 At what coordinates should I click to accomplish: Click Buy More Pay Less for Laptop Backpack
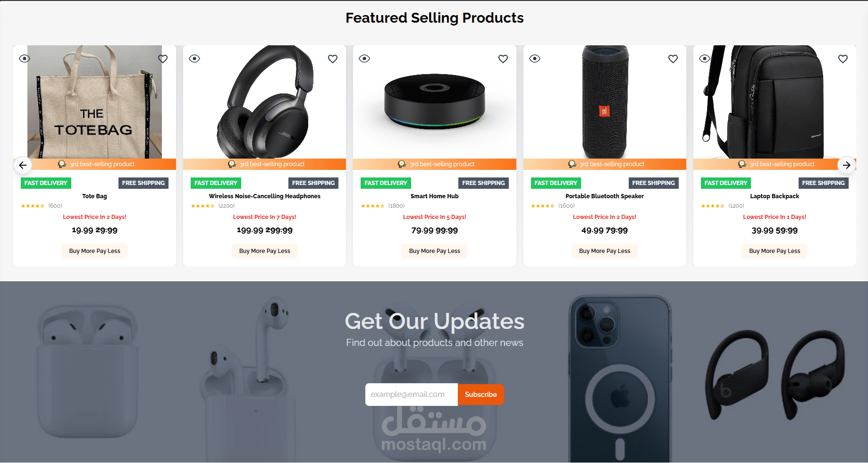click(775, 251)
